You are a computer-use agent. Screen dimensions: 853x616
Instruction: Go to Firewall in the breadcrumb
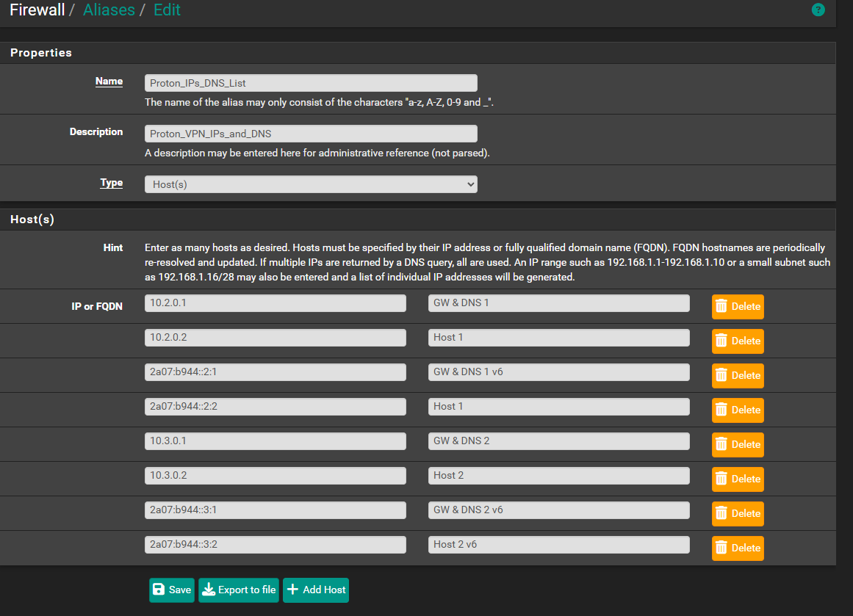click(37, 10)
